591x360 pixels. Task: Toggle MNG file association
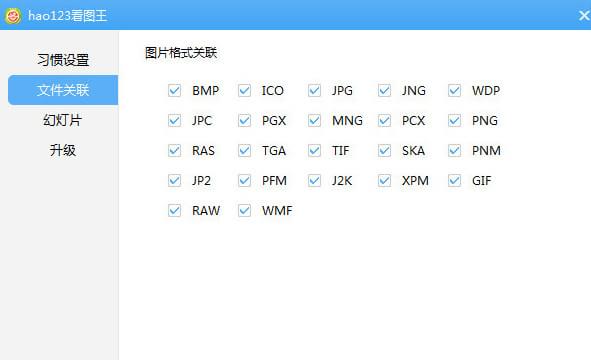click(x=314, y=121)
